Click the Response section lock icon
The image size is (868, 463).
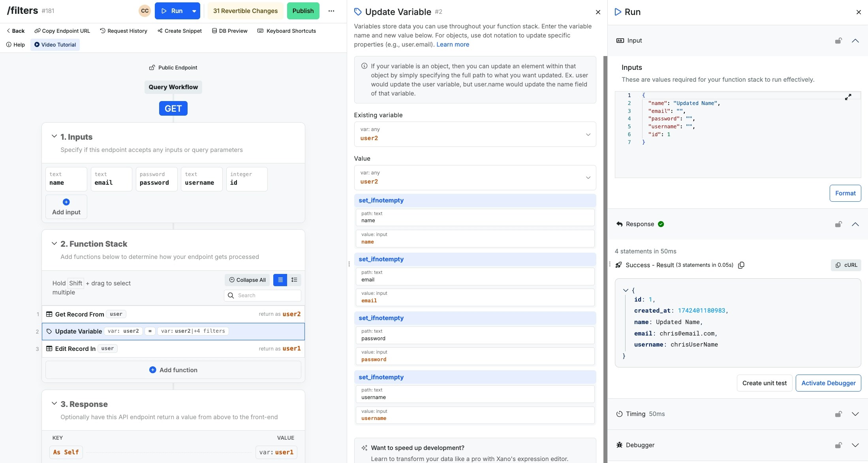click(x=838, y=224)
